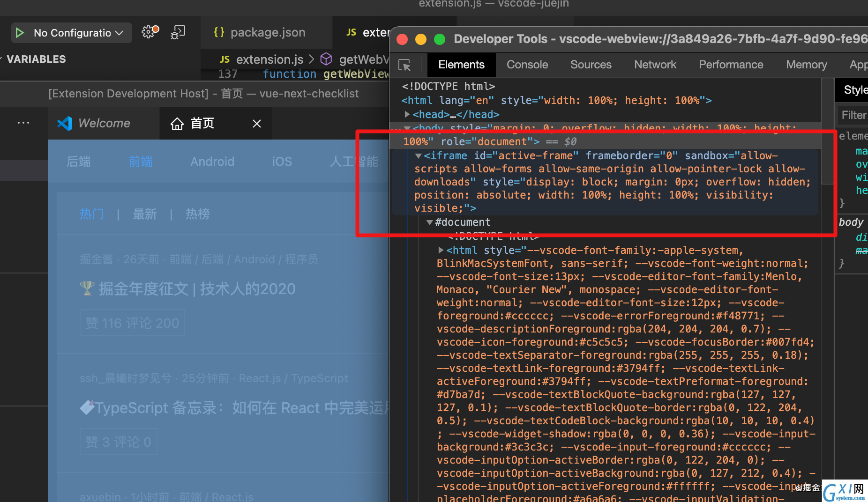Screen dimensions: 868x502
Task: Select the 前端 category
Action: pyautogui.click(x=141, y=162)
